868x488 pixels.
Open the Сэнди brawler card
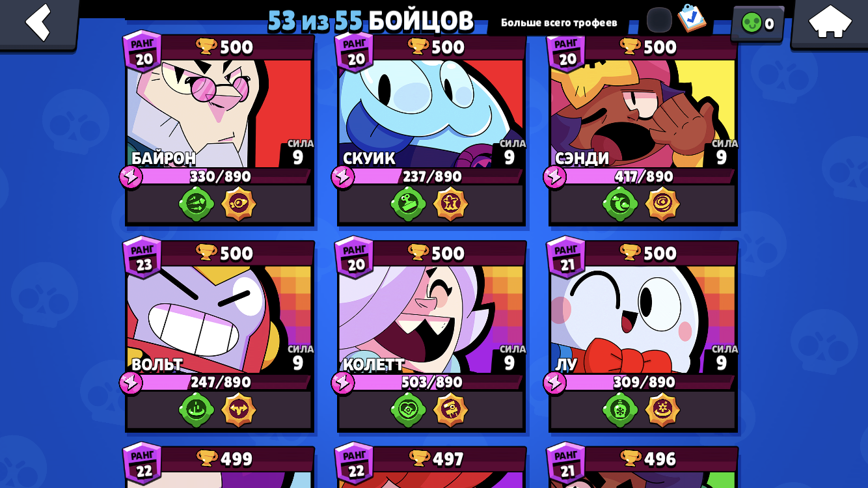tap(643, 130)
